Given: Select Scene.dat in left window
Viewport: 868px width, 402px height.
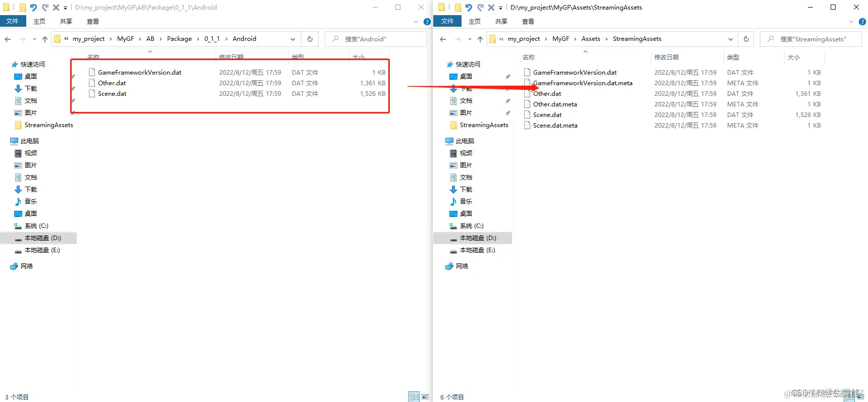Looking at the screenshot, I should 112,93.
